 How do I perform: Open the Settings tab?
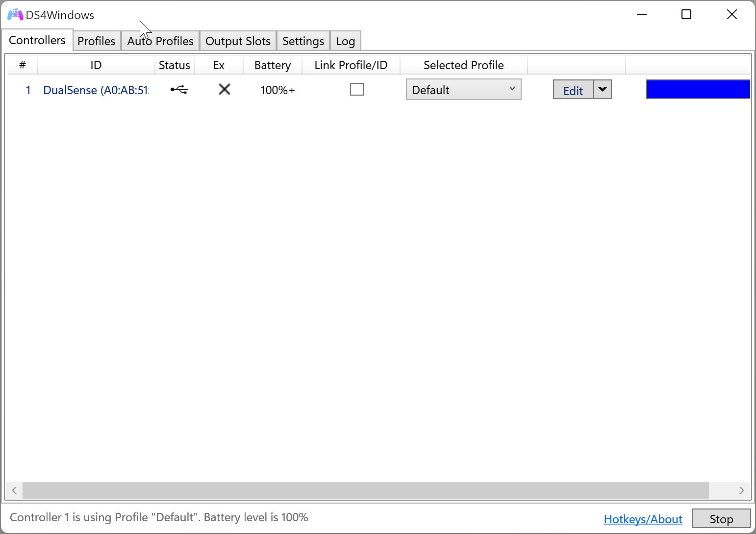click(x=303, y=41)
